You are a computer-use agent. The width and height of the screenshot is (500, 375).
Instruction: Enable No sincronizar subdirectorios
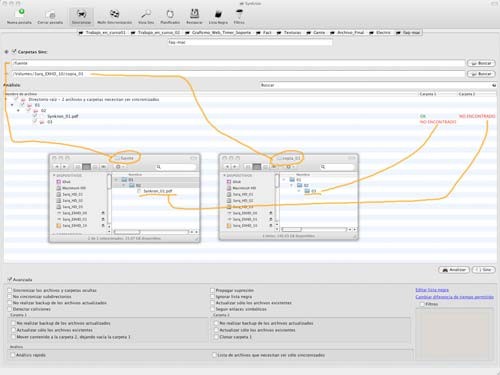10,297
